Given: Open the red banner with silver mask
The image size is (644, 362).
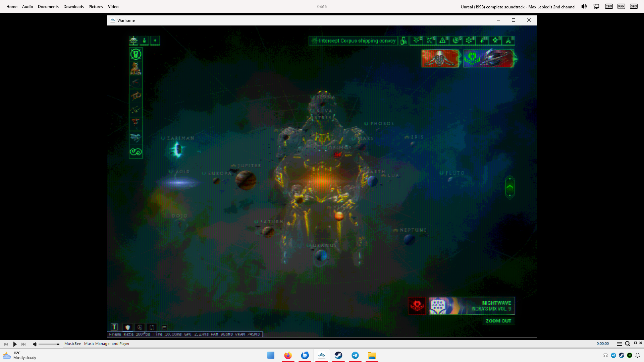Looking at the screenshot, I should [x=440, y=59].
